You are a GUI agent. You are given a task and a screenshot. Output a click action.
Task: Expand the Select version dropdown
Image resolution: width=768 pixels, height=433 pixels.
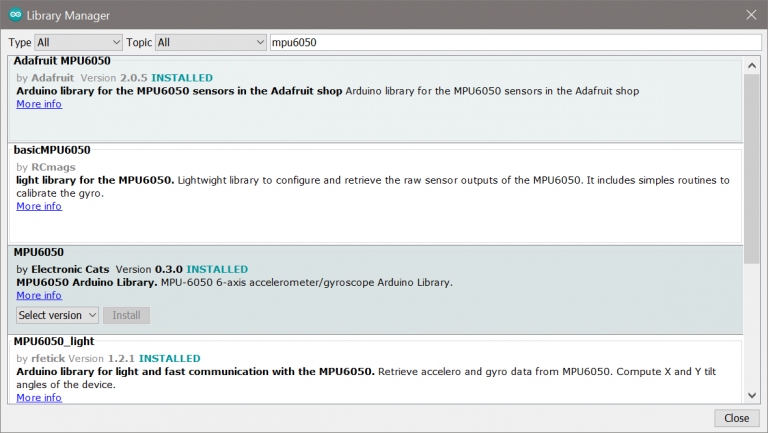click(57, 315)
